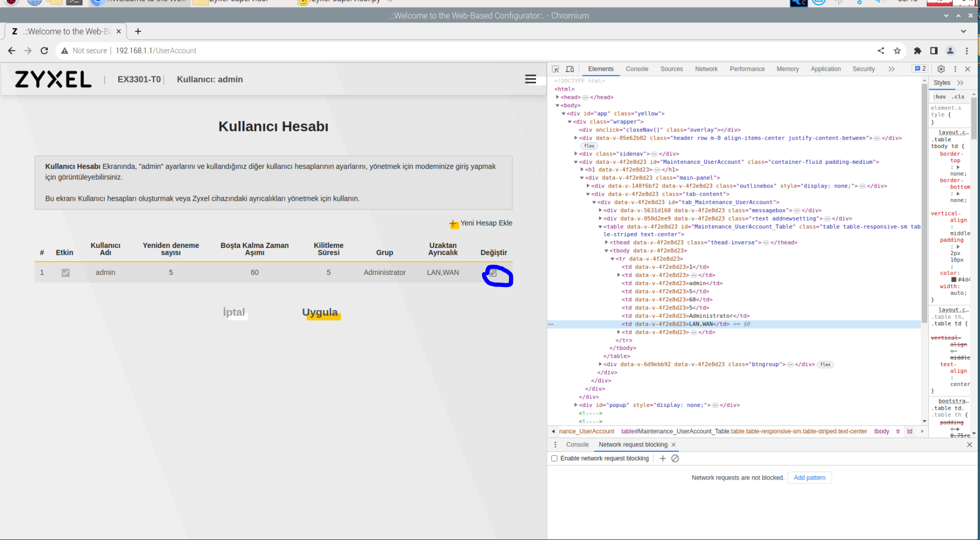Click the ZYXEL logo
980x540 pixels.
53,80
